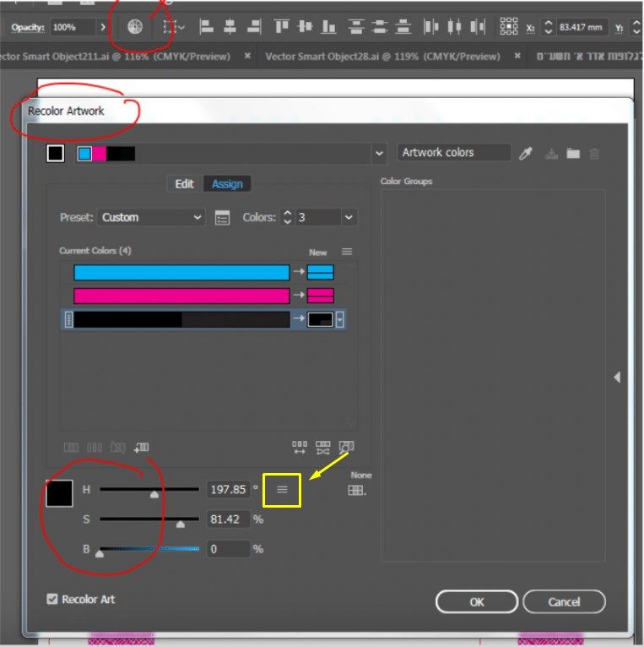Switch to the Hebrew-titled document tab
The height and width of the screenshot is (647, 644).
click(x=589, y=57)
